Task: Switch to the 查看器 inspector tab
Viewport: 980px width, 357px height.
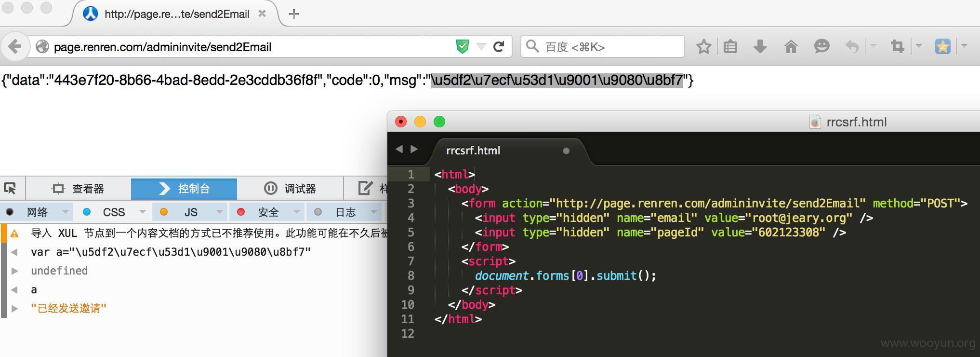Action: click(x=79, y=188)
